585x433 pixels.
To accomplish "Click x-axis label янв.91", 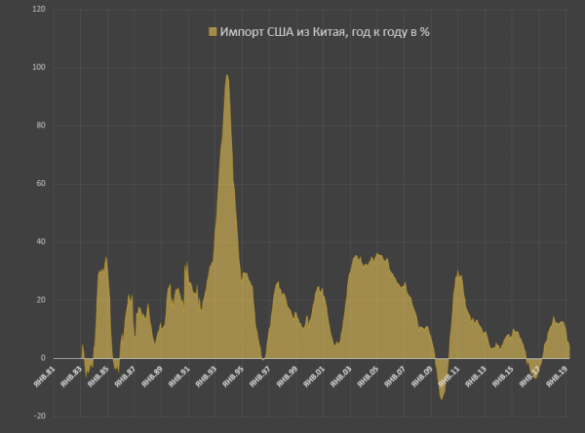I will 179,377.
